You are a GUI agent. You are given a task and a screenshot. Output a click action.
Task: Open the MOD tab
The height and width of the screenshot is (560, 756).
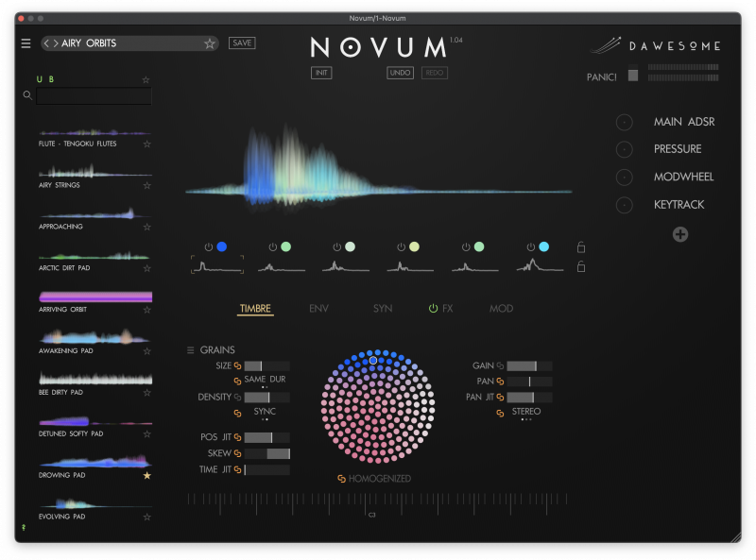(x=501, y=309)
